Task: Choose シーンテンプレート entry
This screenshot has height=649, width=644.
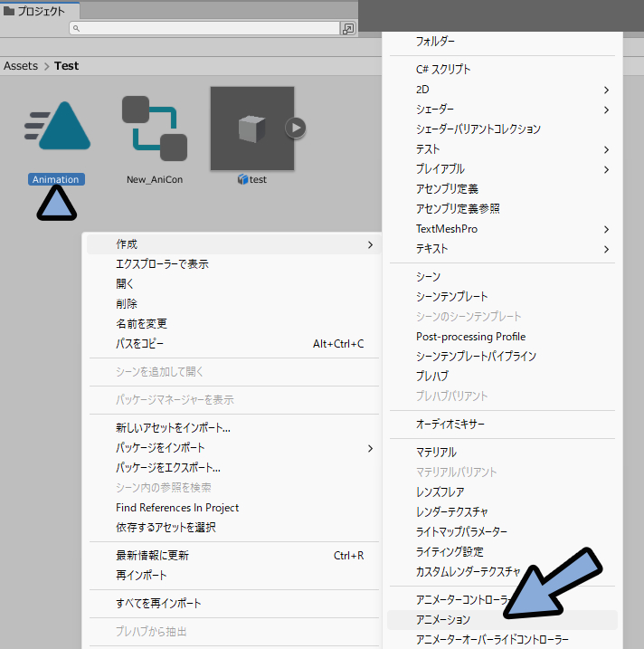Action: (x=502, y=296)
